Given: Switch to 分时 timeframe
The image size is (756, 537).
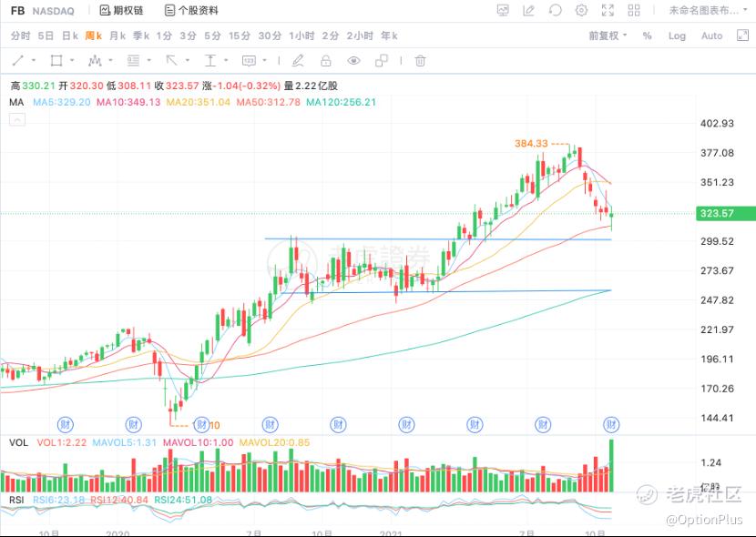Looking at the screenshot, I should pos(20,35).
